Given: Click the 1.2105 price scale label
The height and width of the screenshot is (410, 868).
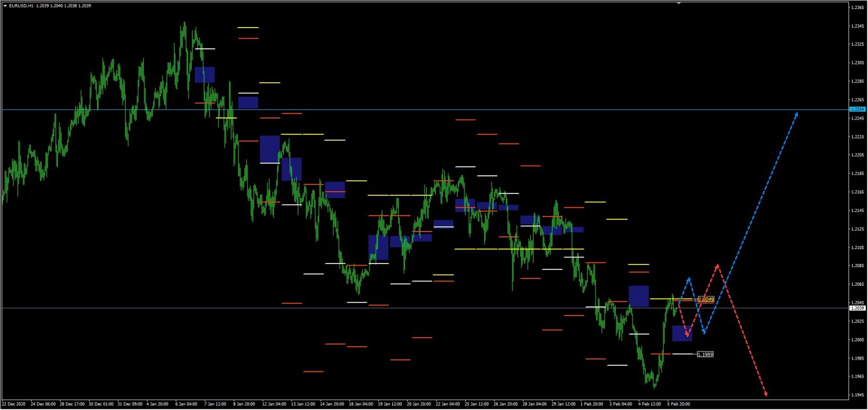Looking at the screenshot, I should pos(857,247).
